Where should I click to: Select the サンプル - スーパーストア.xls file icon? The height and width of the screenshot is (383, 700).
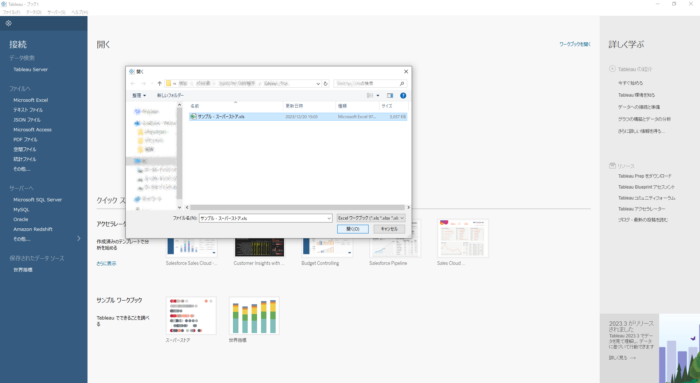click(193, 117)
